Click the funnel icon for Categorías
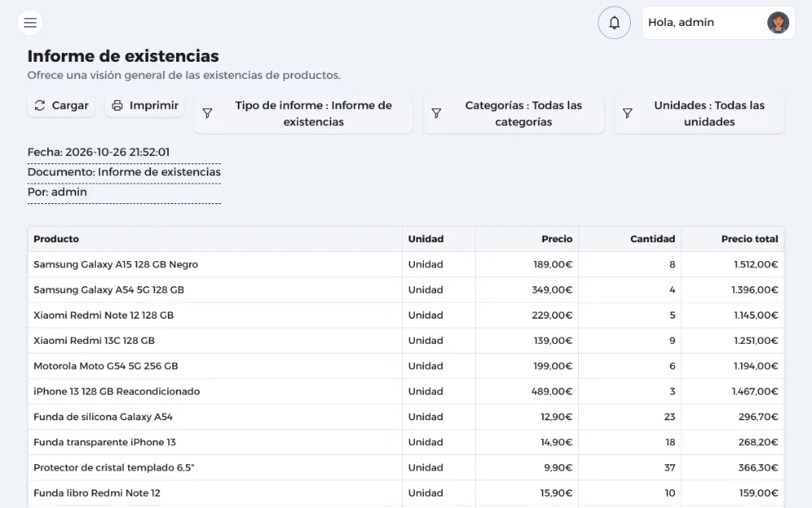812x508 pixels. click(x=437, y=114)
